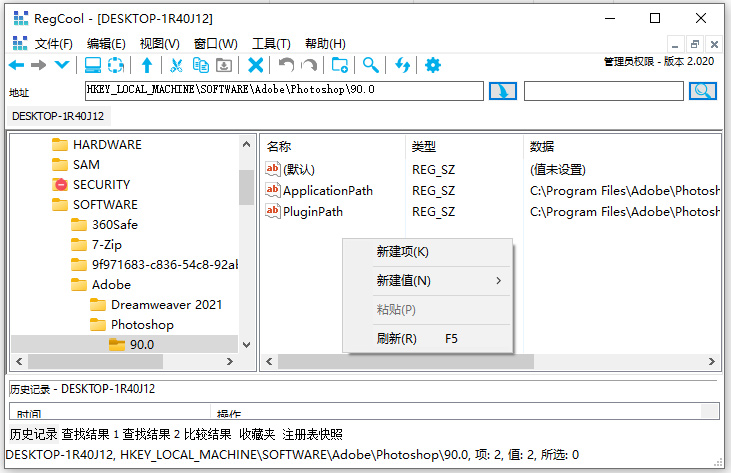
Task: Select the Dreamweaver 2021 key
Action: (166, 305)
